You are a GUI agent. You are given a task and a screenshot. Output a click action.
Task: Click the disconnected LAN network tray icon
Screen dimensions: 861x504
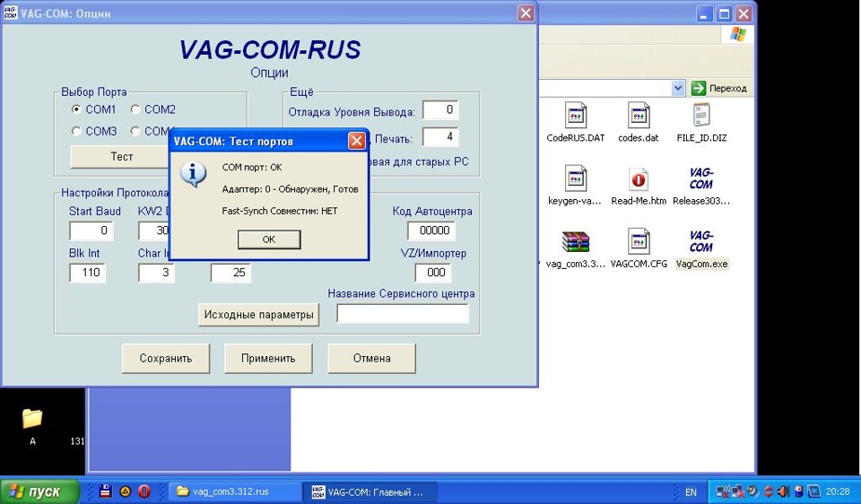point(738,491)
